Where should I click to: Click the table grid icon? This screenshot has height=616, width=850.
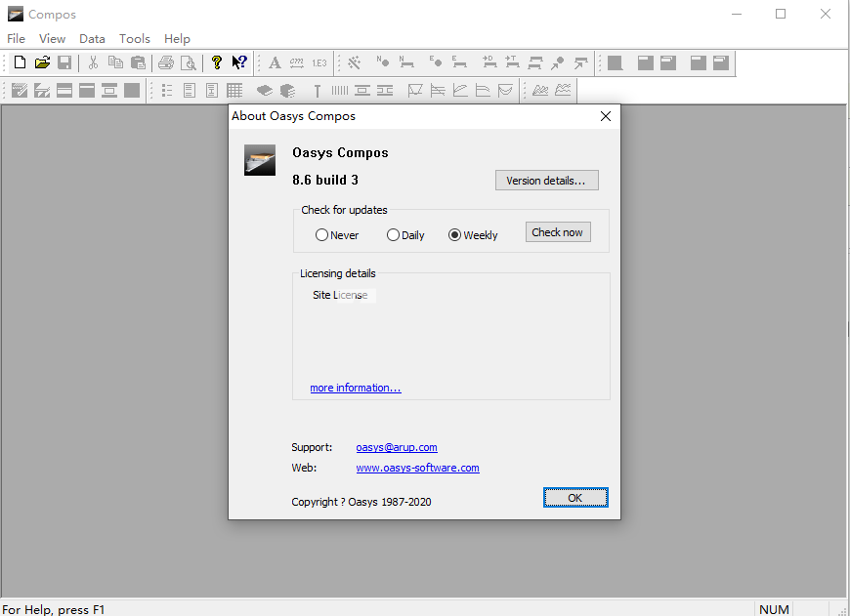pos(234,91)
